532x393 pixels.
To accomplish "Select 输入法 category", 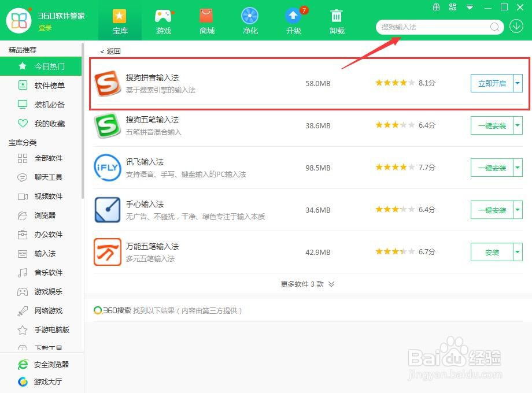I will (x=40, y=253).
